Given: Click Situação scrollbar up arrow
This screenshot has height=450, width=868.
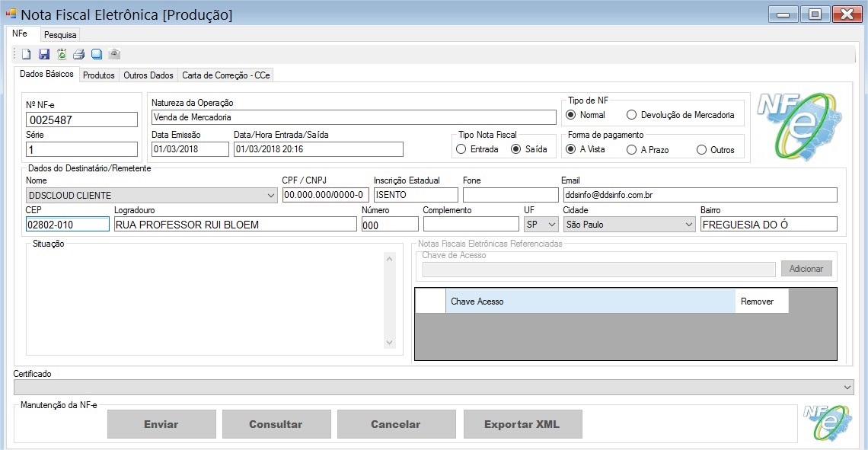Looking at the screenshot, I should (x=389, y=259).
